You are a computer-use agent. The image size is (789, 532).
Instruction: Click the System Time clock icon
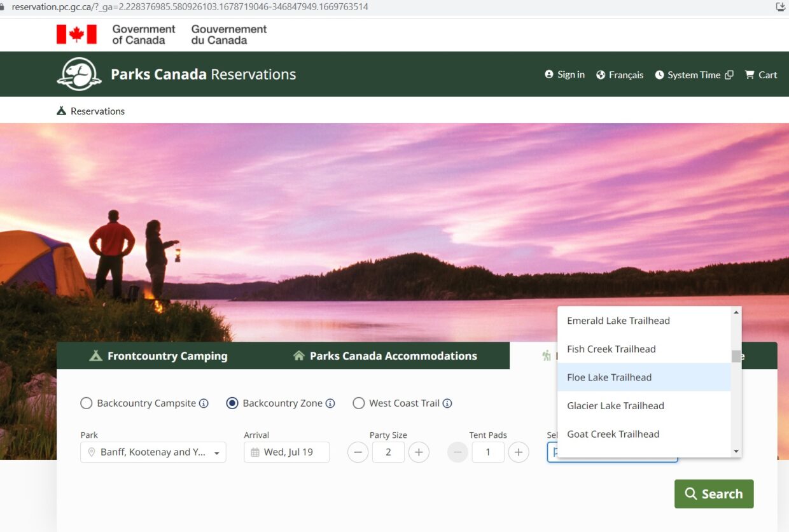(660, 74)
